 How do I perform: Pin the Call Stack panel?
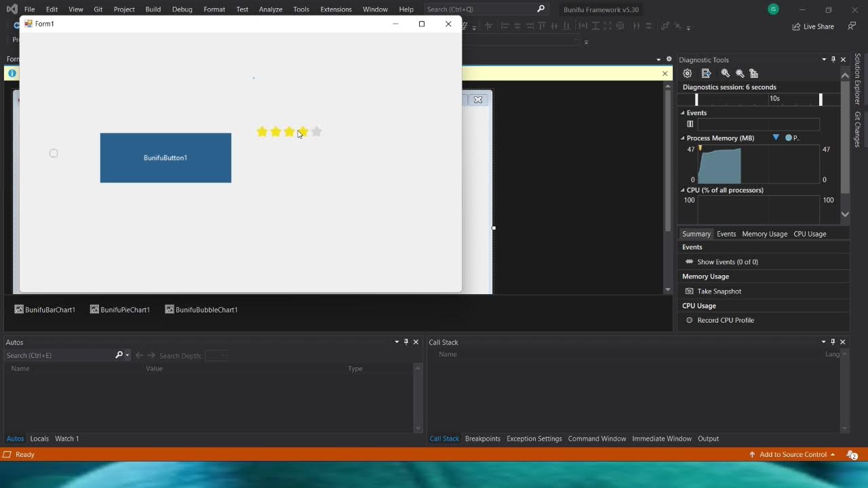pos(833,342)
